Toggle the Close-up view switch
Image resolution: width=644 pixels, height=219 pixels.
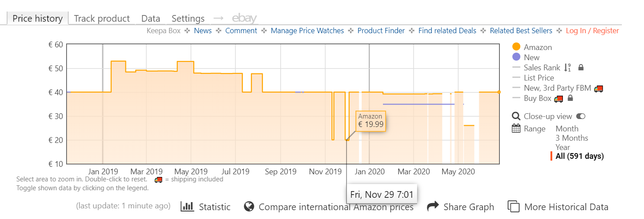[x=581, y=116]
